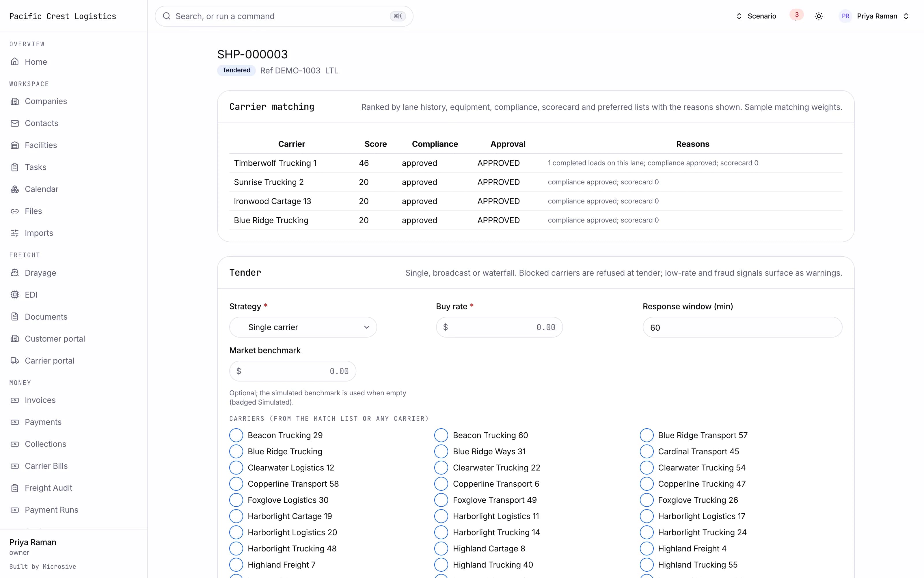Click the Invoices money icon

pyautogui.click(x=14, y=400)
